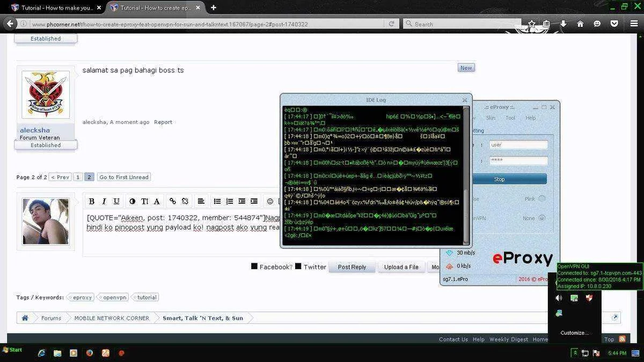The width and height of the screenshot is (644, 362).
Task: Open the font size tool in editor
Action: (144, 201)
